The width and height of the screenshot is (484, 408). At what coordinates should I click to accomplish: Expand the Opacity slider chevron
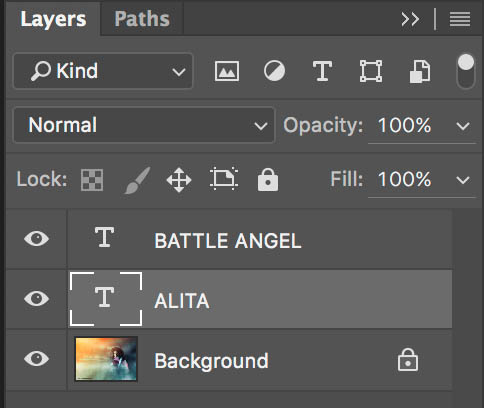point(463,126)
